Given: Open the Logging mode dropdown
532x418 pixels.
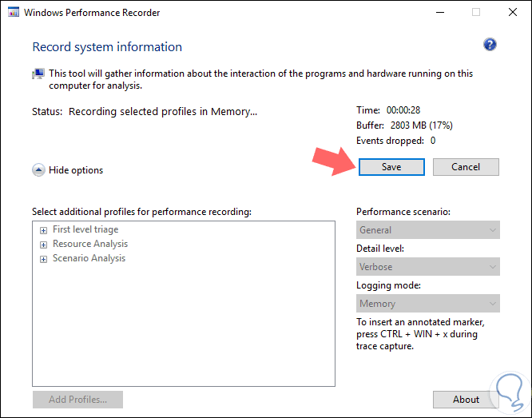Looking at the screenshot, I should (x=427, y=304).
